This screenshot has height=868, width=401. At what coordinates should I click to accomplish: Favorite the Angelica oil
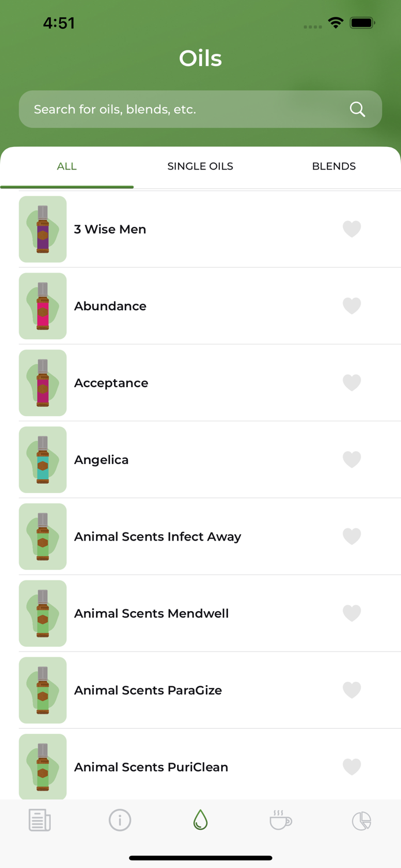352,459
